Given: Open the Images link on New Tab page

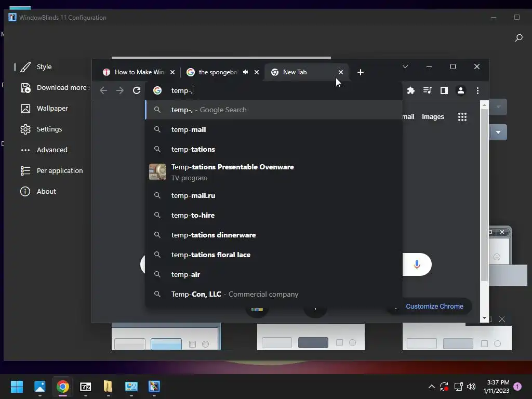Looking at the screenshot, I should [433, 117].
